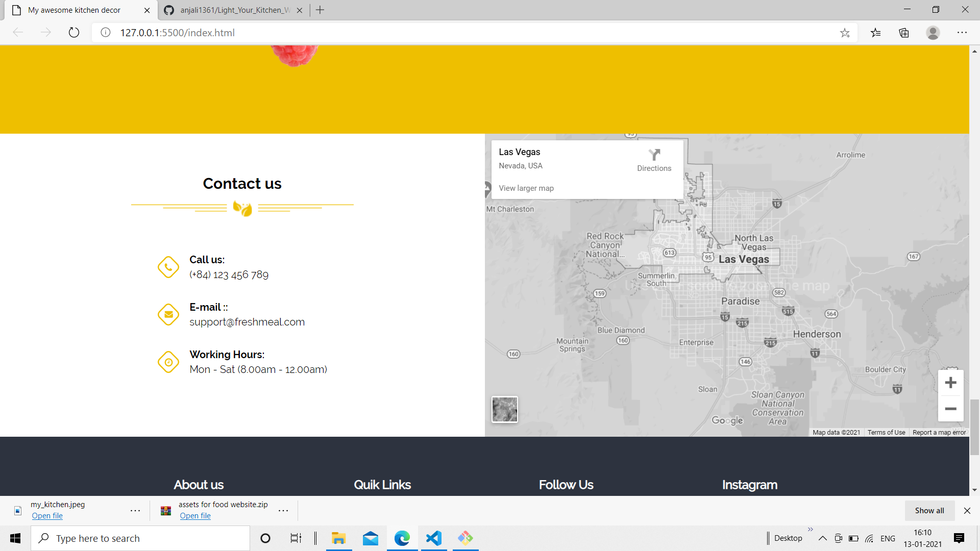Open Visual Studio Code from taskbar
980x551 pixels.
tap(433, 538)
